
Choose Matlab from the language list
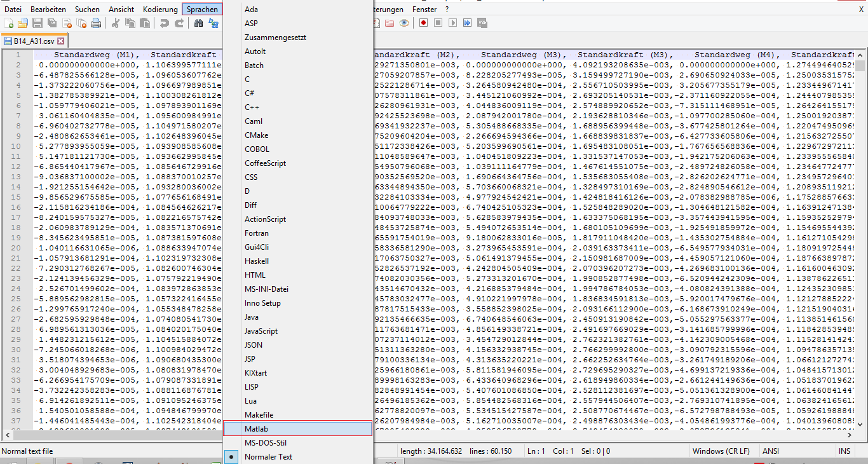256,429
